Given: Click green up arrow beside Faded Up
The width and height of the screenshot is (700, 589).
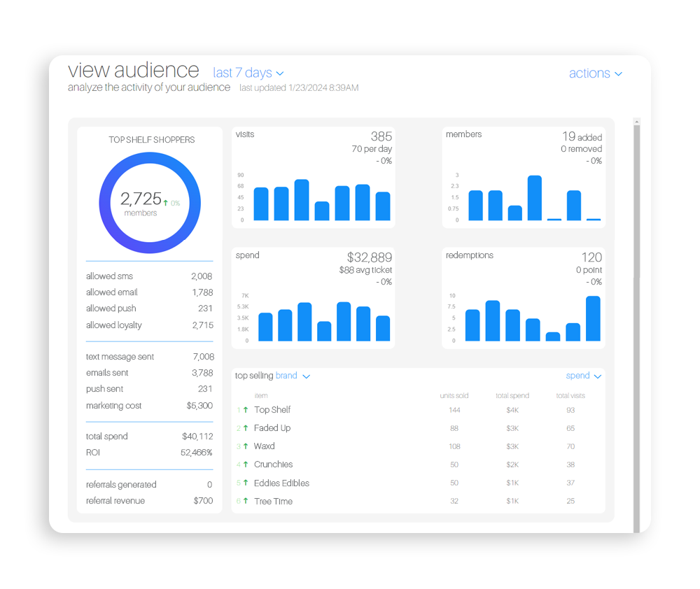Looking at the screenshot, I should tap(246, 428).
